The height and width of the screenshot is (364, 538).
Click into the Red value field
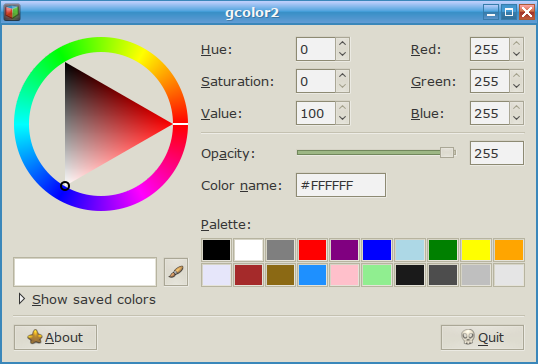[490, 49]
